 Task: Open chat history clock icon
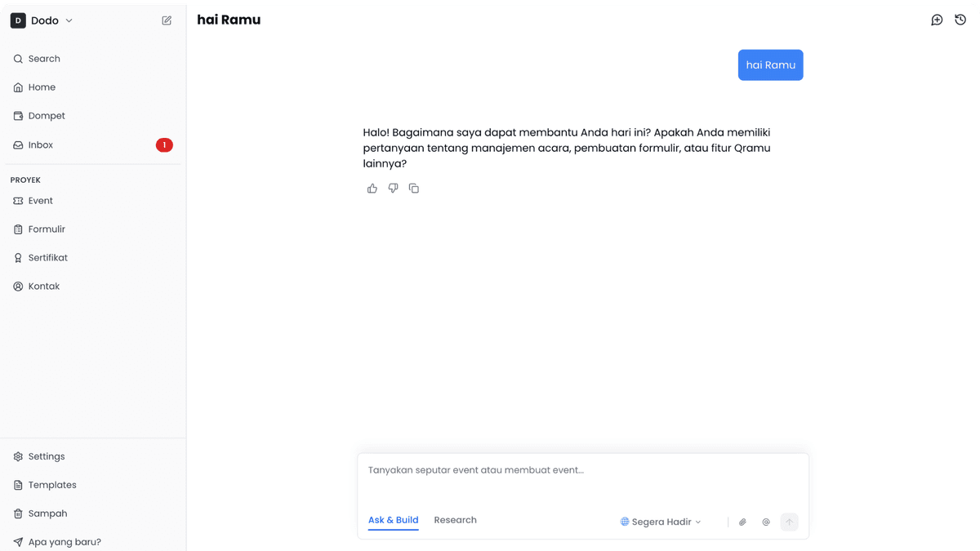[x=960, y=20]
